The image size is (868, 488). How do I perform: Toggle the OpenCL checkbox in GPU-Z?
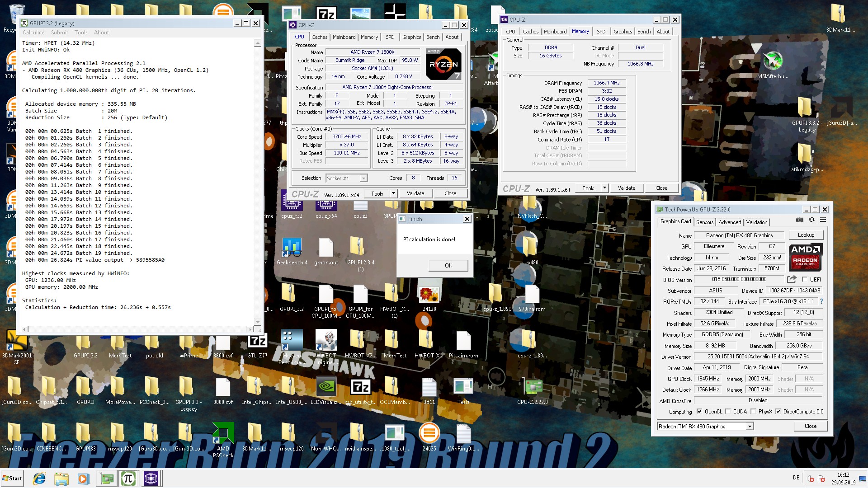point(699,411)
